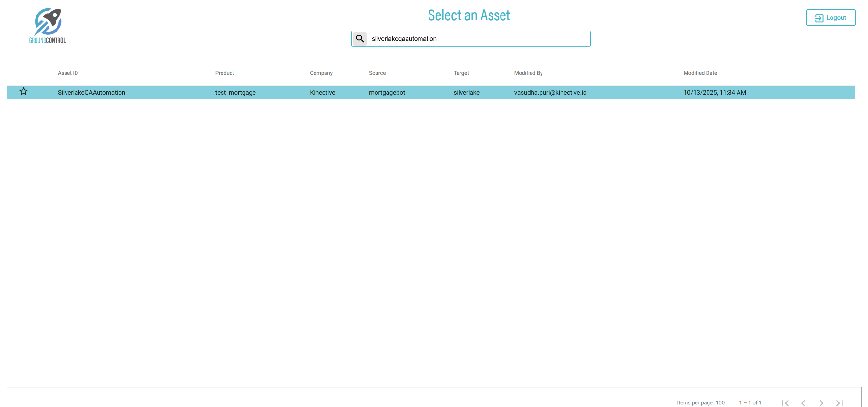Screen dimensions: 868x407
Task: Click the magnifying glass search icon
Action: coord(359,39)
